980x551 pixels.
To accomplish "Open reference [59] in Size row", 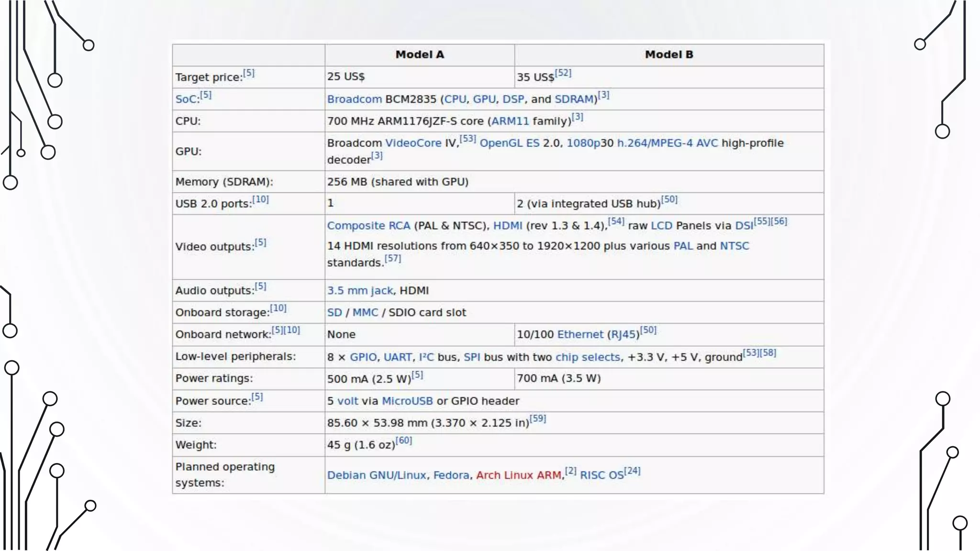I will pyautogui.click(x=538, y=419).
